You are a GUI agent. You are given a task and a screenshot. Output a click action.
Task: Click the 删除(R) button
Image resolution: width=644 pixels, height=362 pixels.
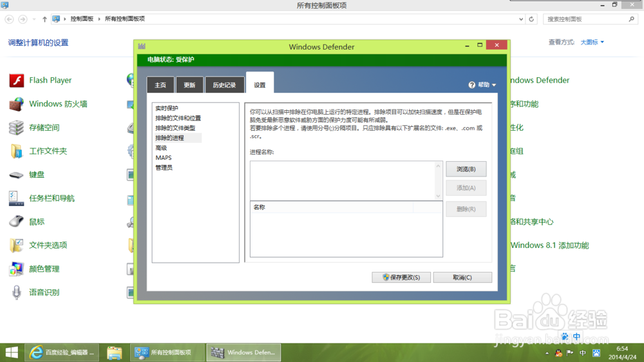(466, 209)
